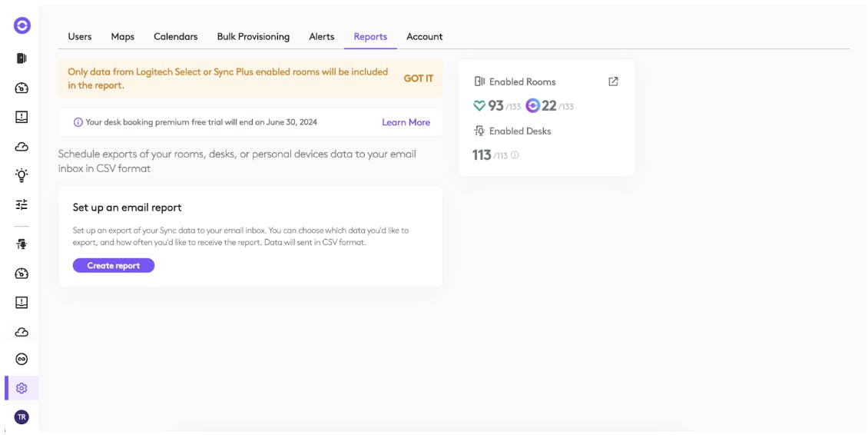
Task: Open the Bulk Provisioning tab
Action: [253, 37]
